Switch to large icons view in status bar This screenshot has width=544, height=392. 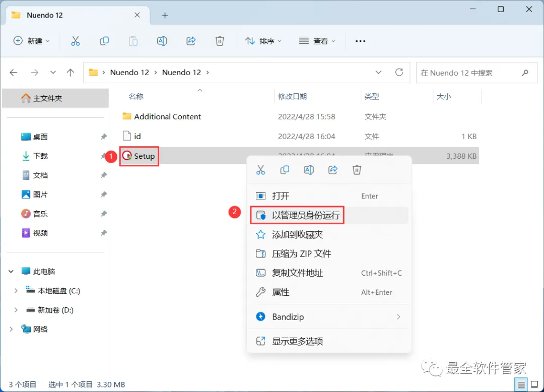click(x=534, y=384)
